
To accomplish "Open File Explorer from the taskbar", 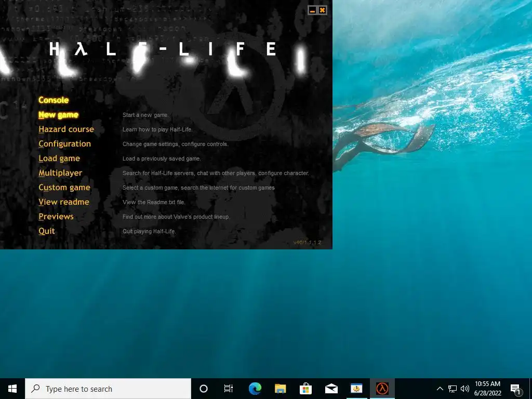I will (x=280, y=389).
